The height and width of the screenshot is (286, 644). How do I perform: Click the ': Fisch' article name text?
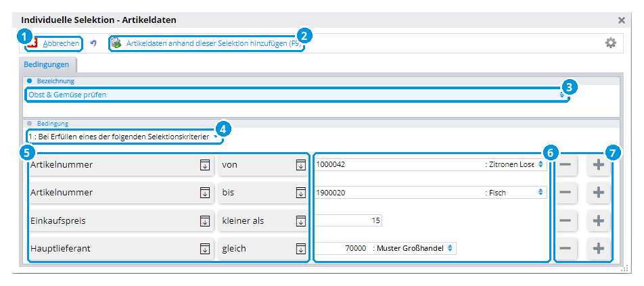pyautogui.click(x=495, y=193)
